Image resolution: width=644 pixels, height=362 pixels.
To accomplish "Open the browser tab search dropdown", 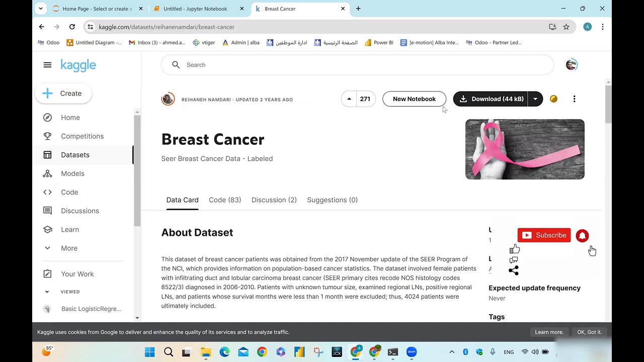I will coord(41,9).
